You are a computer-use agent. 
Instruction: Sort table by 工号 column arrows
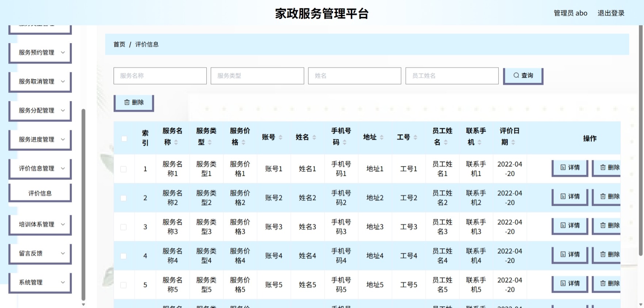coord(415,137)
